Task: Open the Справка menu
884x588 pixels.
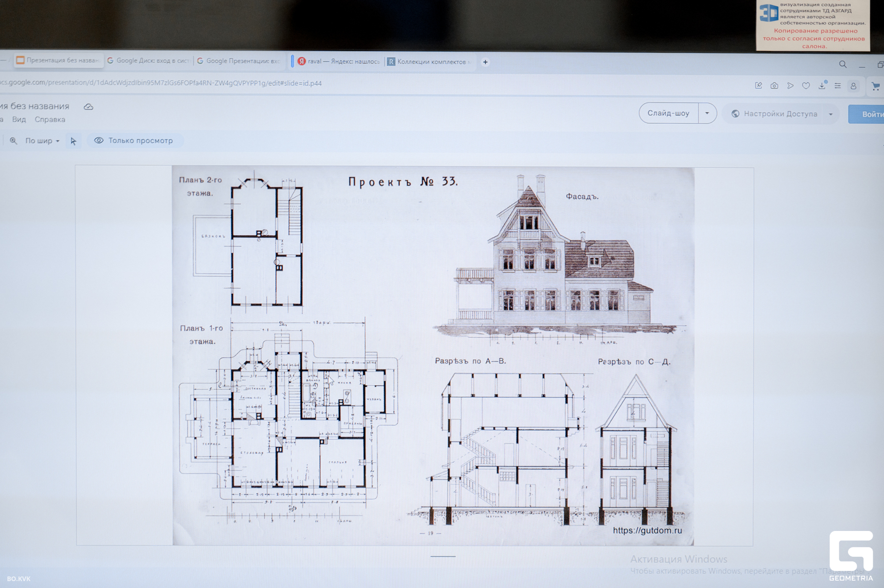Action: [50, 120]
